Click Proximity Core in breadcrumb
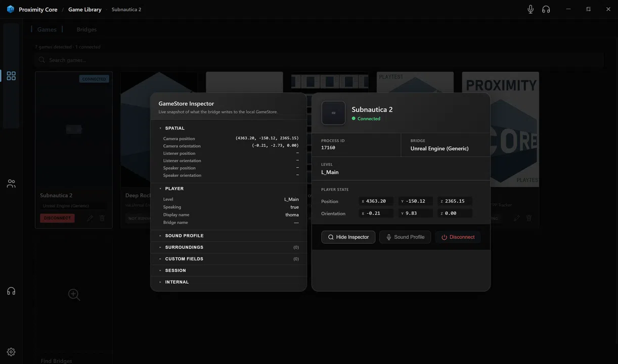 point(38,10)
